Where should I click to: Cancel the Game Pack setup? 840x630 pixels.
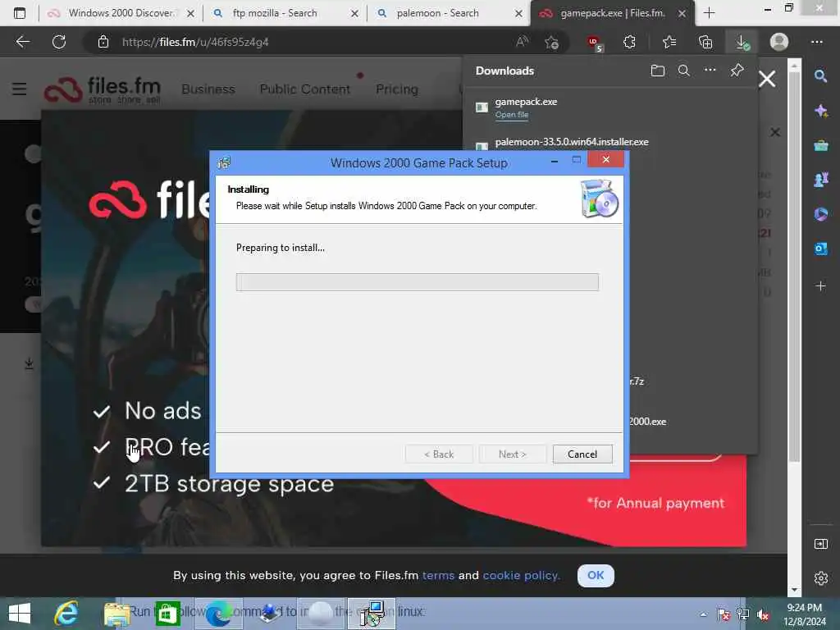582,454
